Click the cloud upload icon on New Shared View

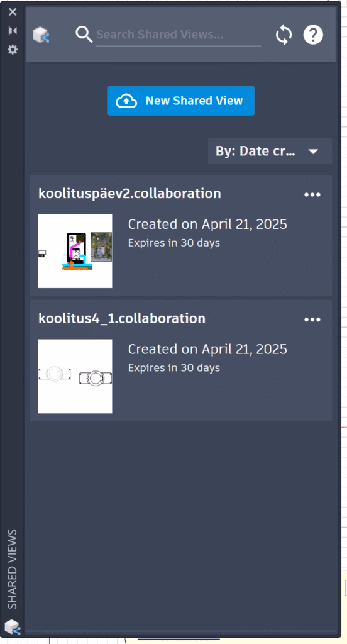(x=126, y=101)
